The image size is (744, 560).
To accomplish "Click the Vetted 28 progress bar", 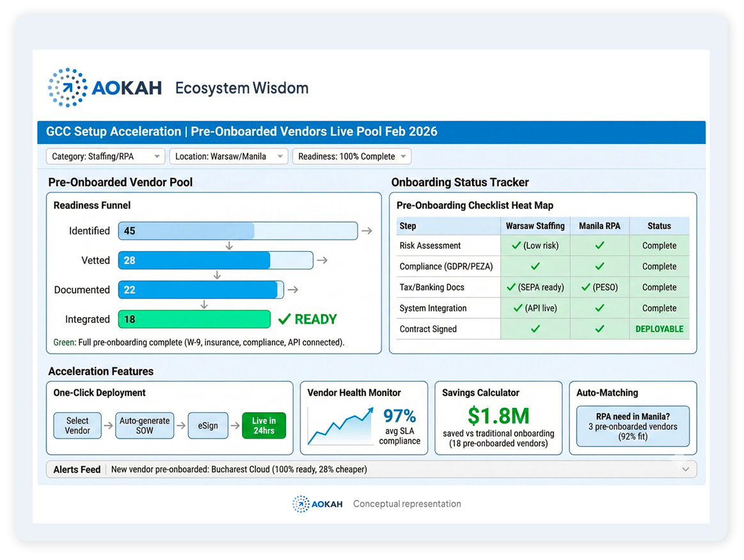I will click(216, 260).
